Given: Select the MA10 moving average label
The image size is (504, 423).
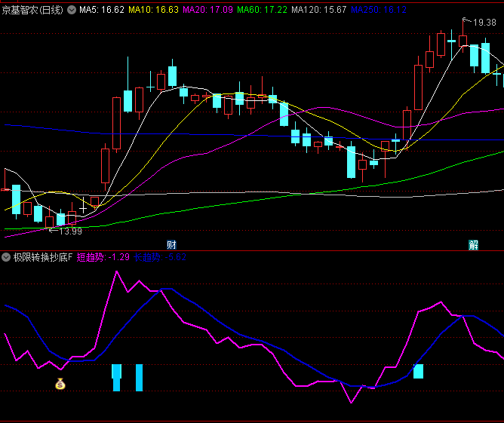Looking at the screenshot, I should [153, 10].
